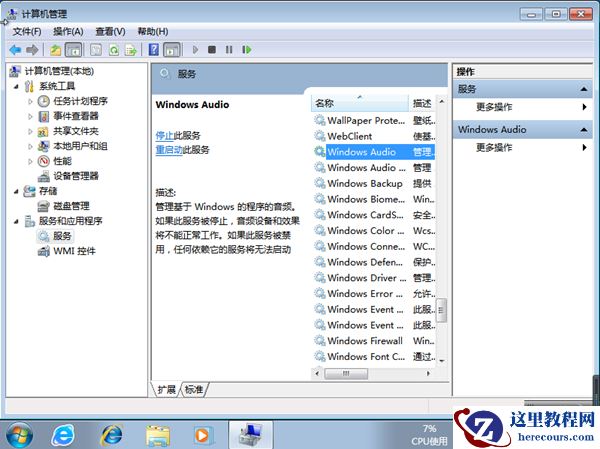Image resolution: width=600 pixels, height=449 pixels.
Task: Open Windows Explorer from the taskbar
Action: click(158, 436)
